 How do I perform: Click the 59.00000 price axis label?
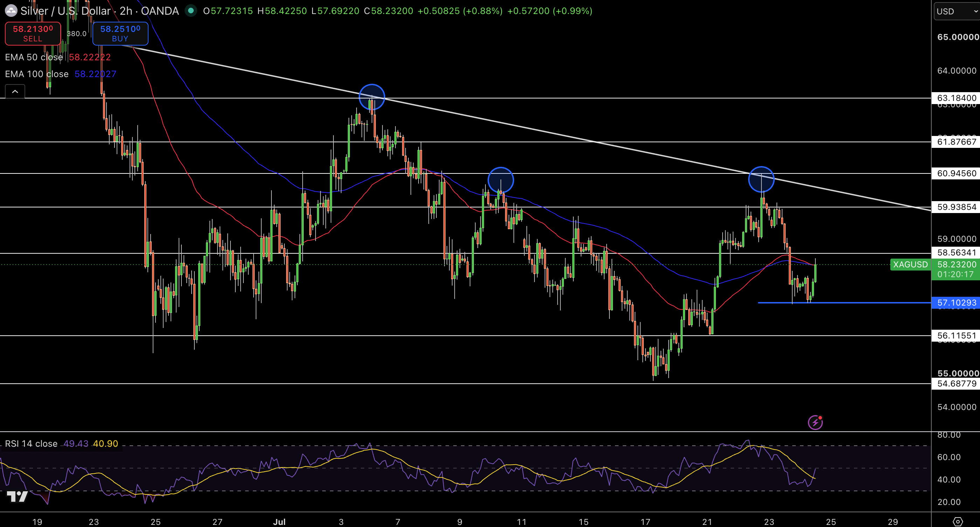[957, 239]
